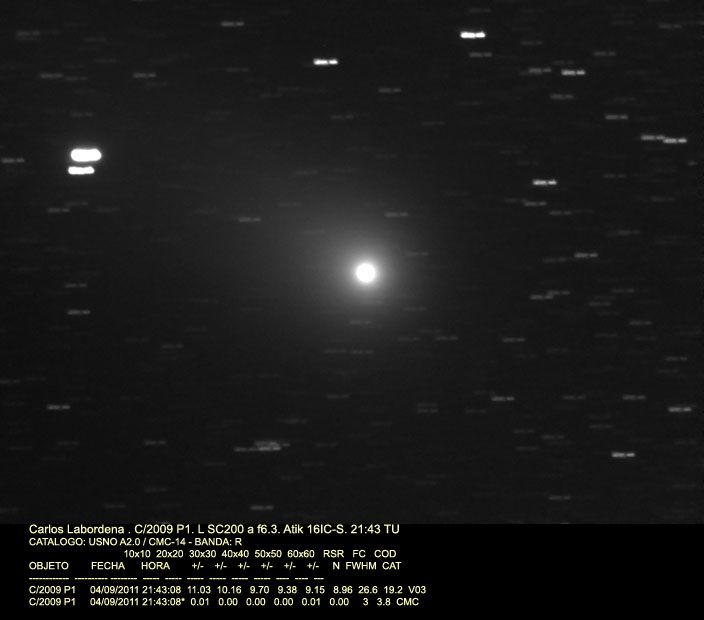Click the magnitude value '9.38'
Image resolution: width=704 pixels, height=620 pixels.
tap(287, 589)
